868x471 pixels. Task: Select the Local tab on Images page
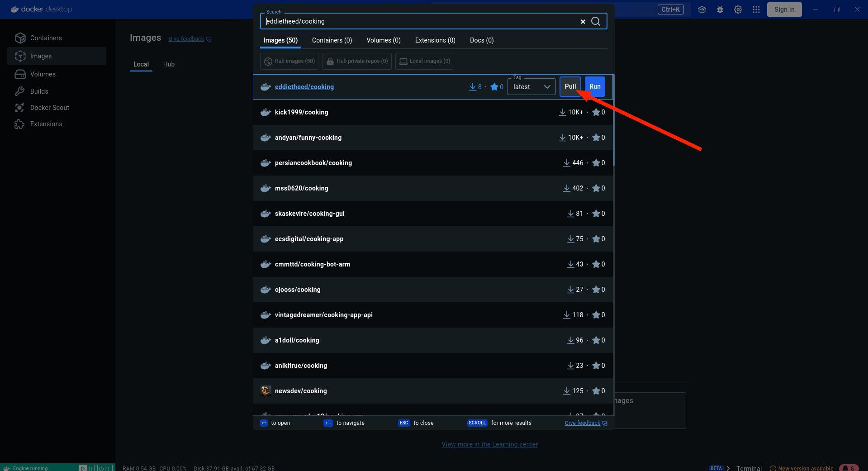pyautogui.click(x=141, y=64)
